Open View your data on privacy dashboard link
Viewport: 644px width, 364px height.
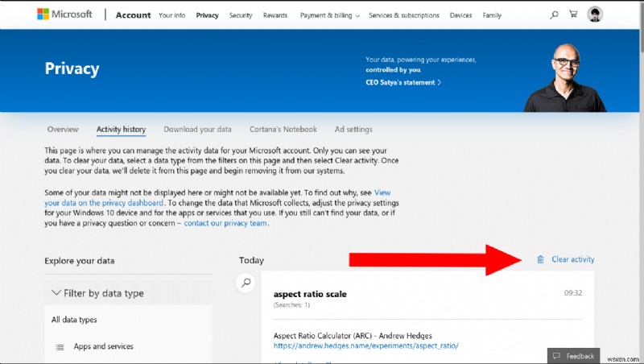click(104, 203)
